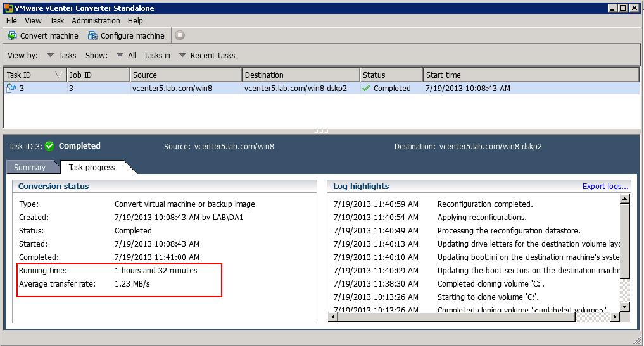
Task: Click 'Starting to clone volume 'C:'.' log entry
Action: click(x=488, y=297)
